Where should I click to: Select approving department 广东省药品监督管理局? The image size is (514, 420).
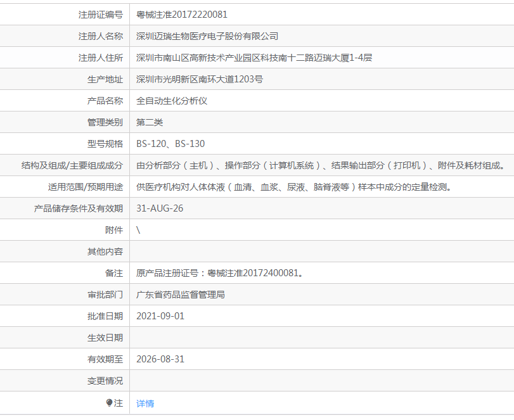tap(181, 295)
